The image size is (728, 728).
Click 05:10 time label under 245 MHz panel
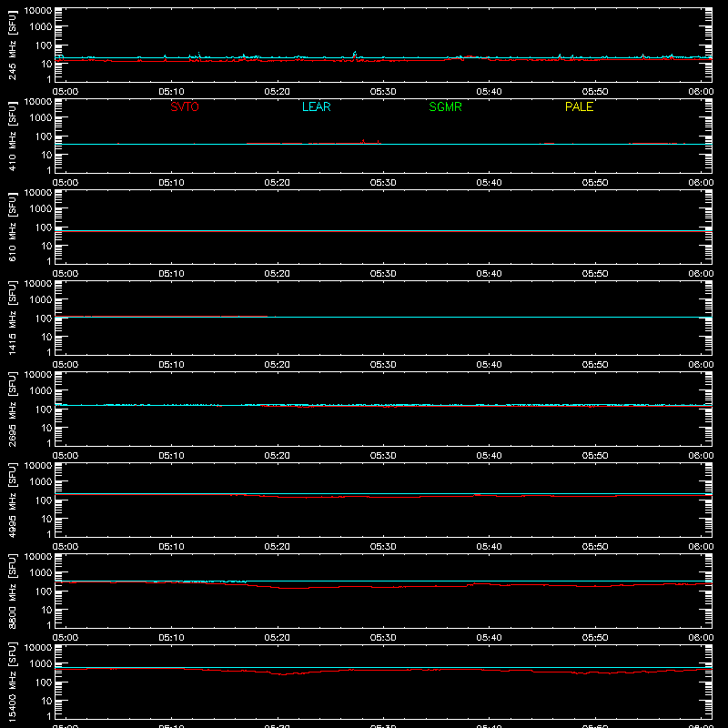(x=171, y=92)
